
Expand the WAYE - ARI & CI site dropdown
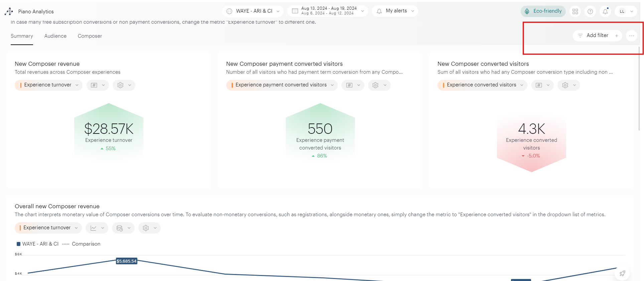coord(253,11)
